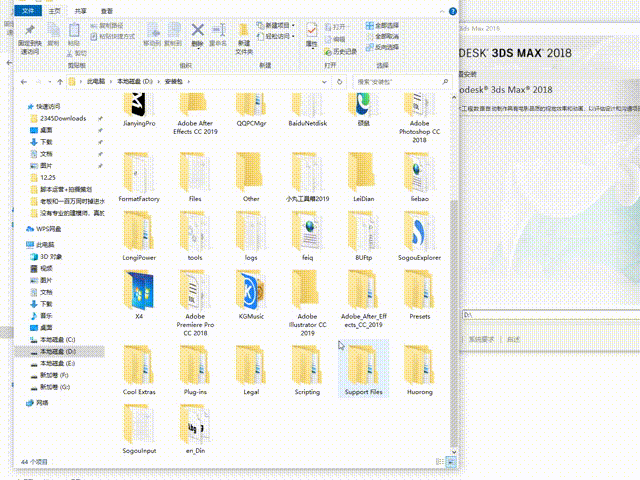Click 复制路径 in the ribbon
Viewport: 640px width, 480px height.
pyautogui.click(x=107, y=26)
